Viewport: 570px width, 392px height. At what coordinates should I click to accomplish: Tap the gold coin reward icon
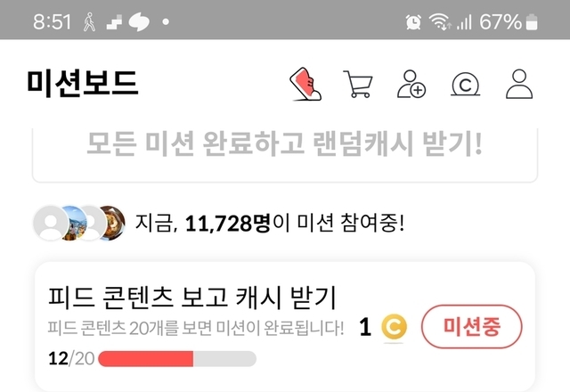point(394,327)
